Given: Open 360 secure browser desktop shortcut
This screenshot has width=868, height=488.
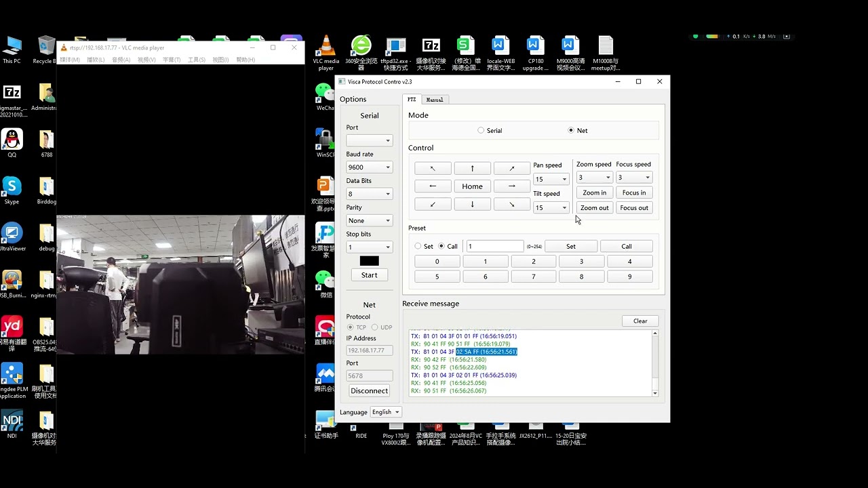Looking at the screenshot, I should [361, 54].
